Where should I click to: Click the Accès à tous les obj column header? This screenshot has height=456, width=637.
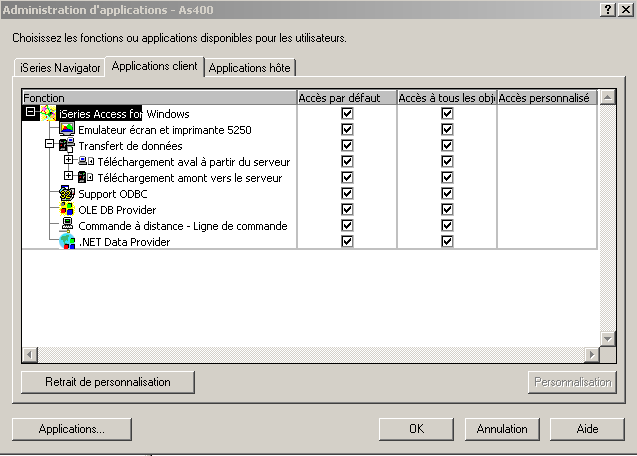(x=447, y=98)
